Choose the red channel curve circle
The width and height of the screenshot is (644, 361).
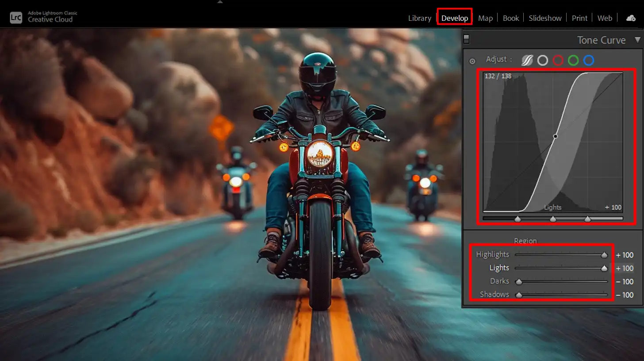tap(558, 60)
